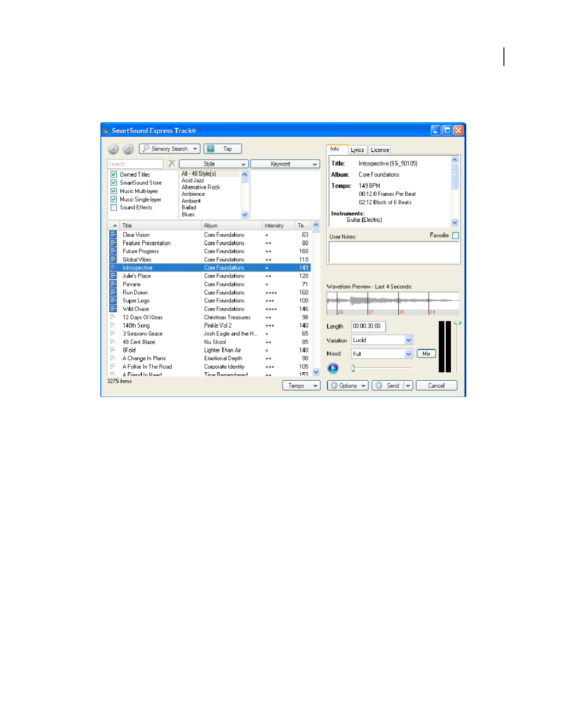Uncheck Music Multi-layer checkbox

tap(113, 191)
